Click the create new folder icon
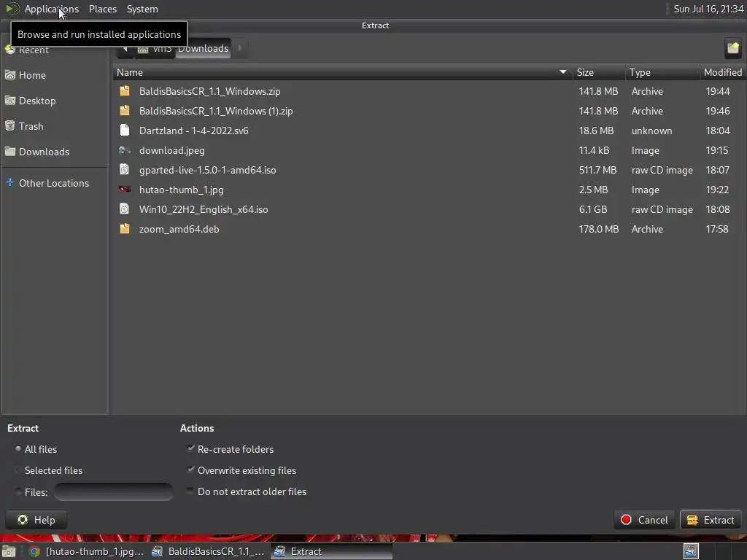Screen dimensions: 747x560 click(x=732, y=48)
